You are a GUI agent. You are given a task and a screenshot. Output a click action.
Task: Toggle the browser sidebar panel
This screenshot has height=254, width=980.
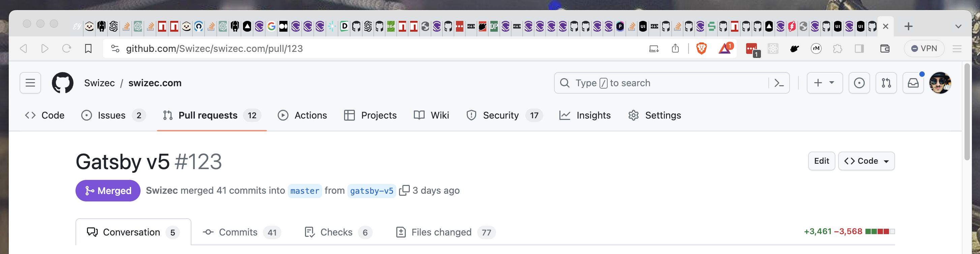(x=859, y=49)
